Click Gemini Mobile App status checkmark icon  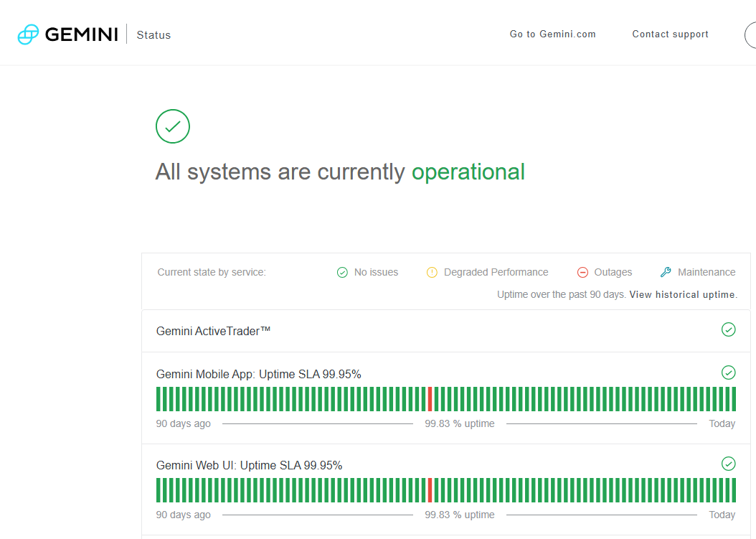click(x=728, y=372)
